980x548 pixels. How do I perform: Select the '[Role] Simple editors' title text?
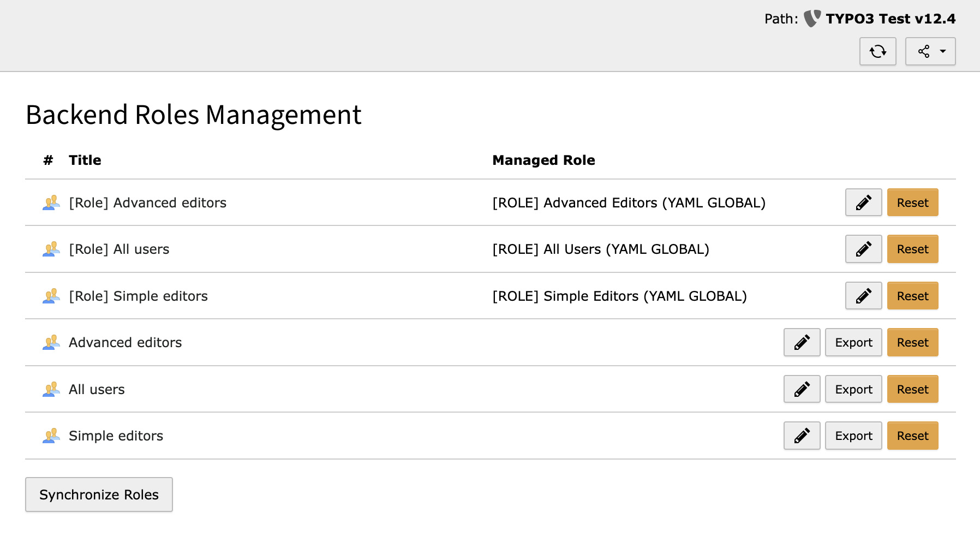(x=138, y=296)
